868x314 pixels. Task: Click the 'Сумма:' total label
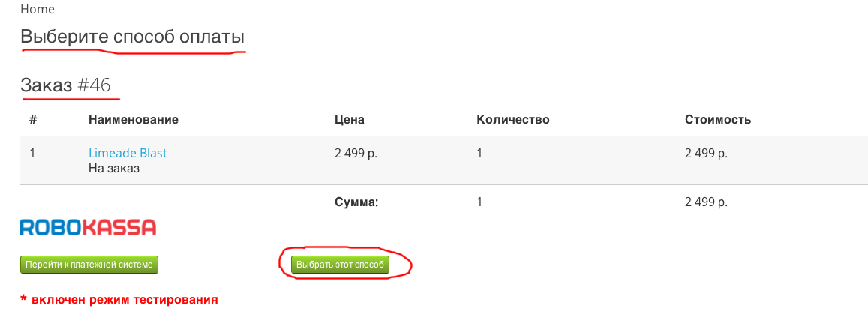pyautogui.click(x=357, y=202)
